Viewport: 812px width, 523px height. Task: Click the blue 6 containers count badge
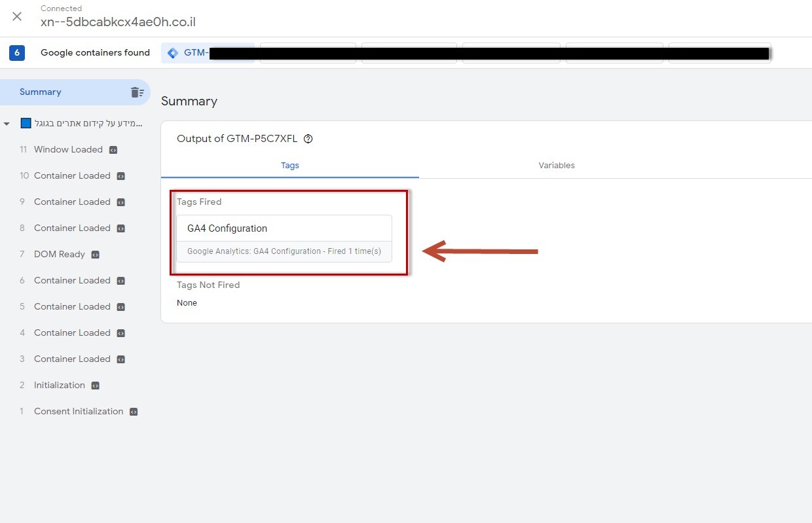coord(17,53)
